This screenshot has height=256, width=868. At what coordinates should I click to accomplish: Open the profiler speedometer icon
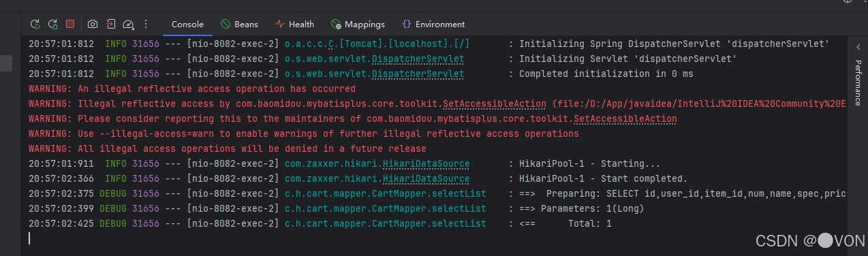[128, 25]
